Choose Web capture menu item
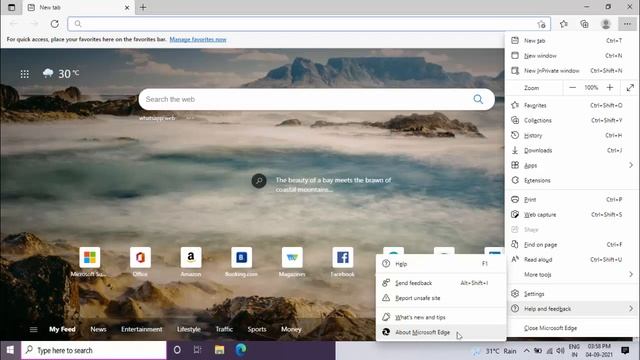 (572, 215)
